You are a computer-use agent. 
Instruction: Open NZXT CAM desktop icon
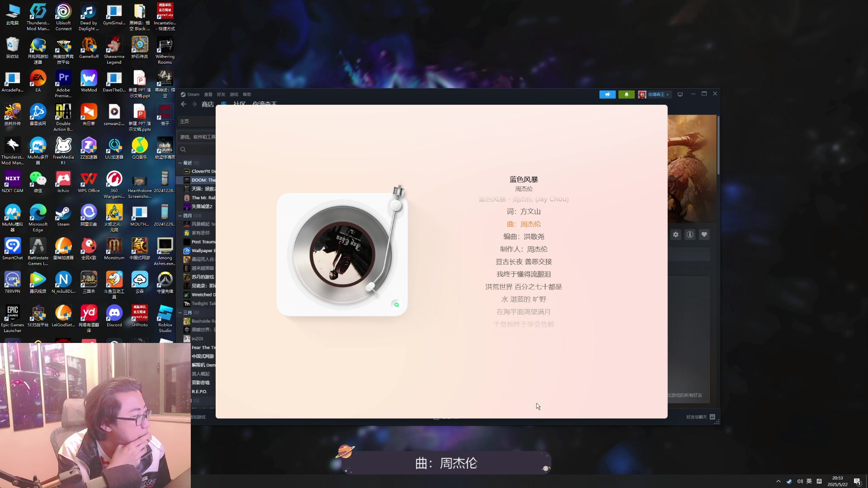point(13,182)
